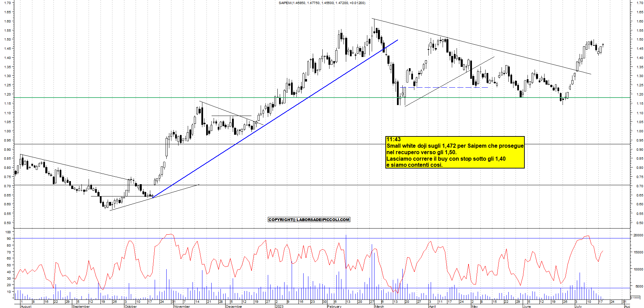The image size is (644, 308).
Task: Click the 10000 volume scale label
Action: click(x=638, y=269)
